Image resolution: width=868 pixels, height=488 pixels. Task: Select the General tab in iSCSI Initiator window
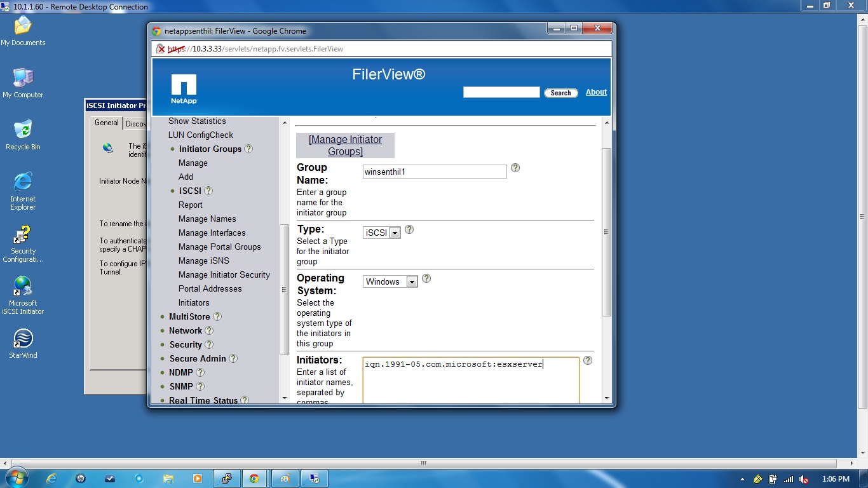106,123
